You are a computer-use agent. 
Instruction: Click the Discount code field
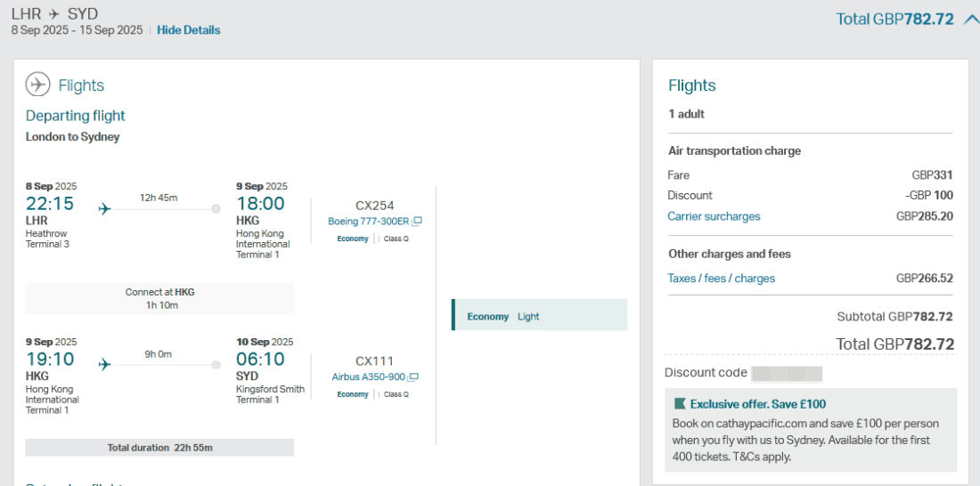[787, 373]
